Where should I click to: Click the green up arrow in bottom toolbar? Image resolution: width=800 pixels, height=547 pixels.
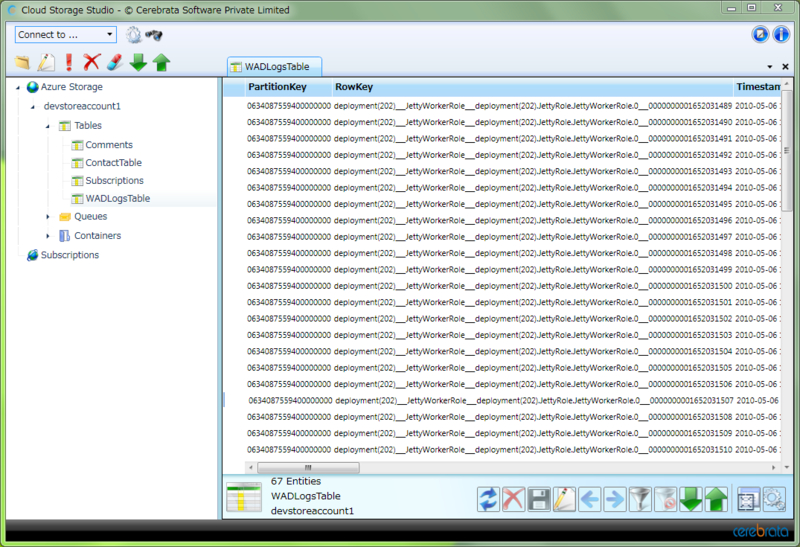coord(716,499)
